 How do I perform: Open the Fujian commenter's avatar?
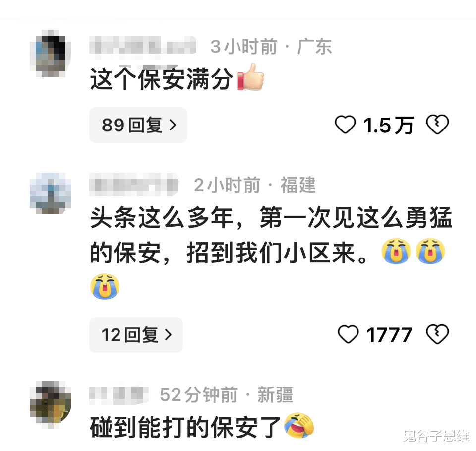pyautogui.click(x=51, y=193)
